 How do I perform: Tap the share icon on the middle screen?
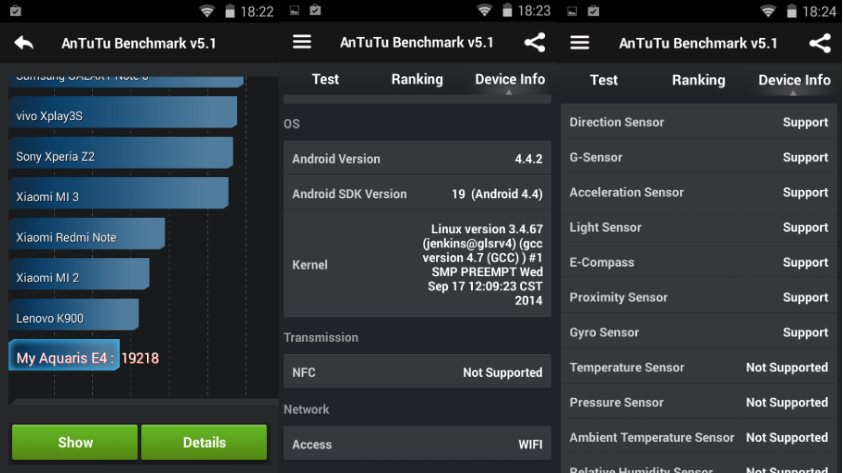click(535, 42)
